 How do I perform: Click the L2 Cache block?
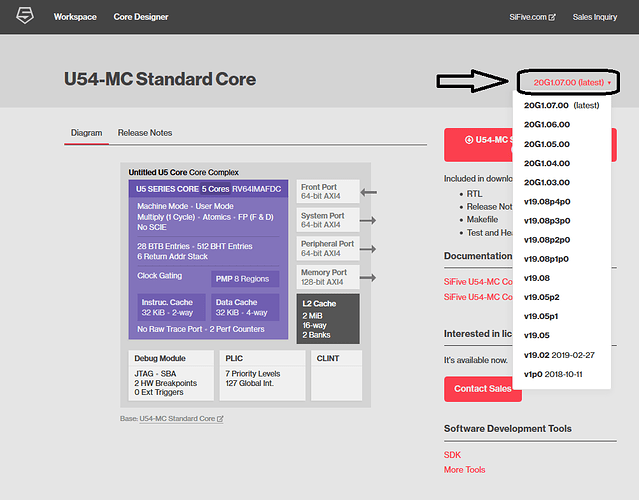(328, 319)
